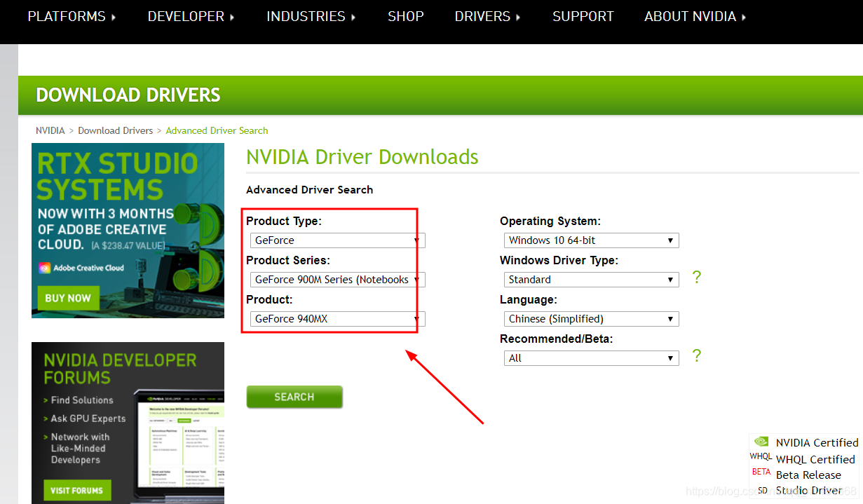Click help icon next to Windows Driver Type

pyautogui.click(x=697, y=278)
